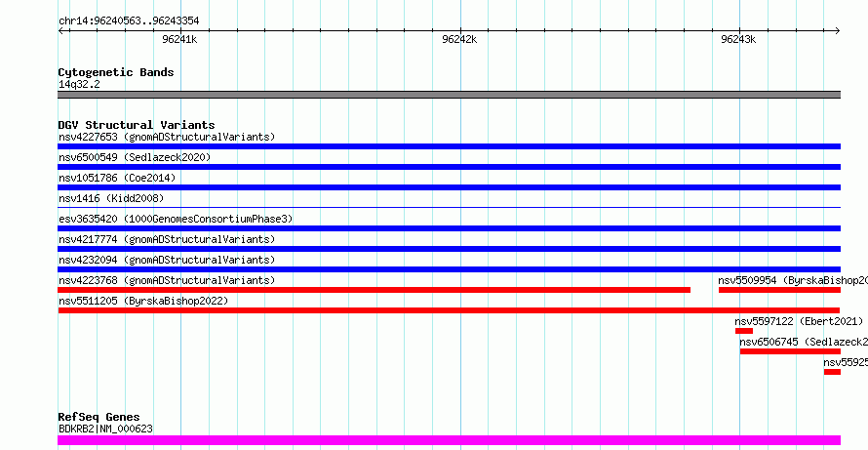Click the Cytogenetic Bands track title
Screen dimensions: 868x450
(116, 72)
